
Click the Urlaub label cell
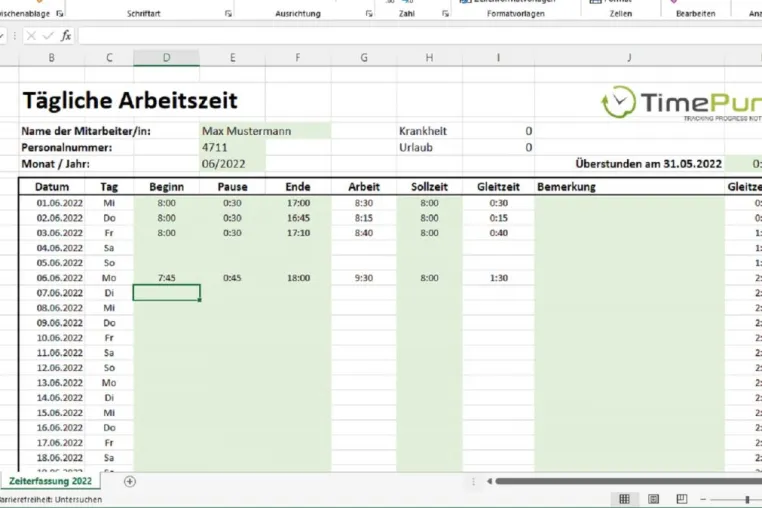[x=430, y=147]
